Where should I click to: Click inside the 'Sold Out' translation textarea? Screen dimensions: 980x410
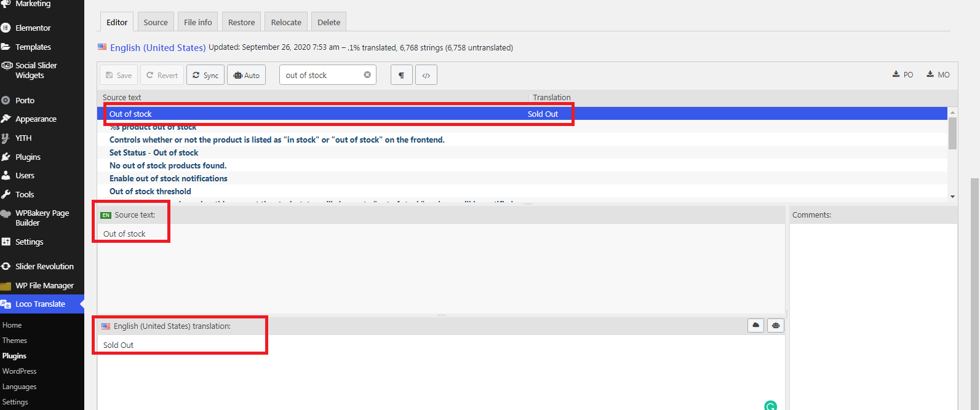(441, 372)
